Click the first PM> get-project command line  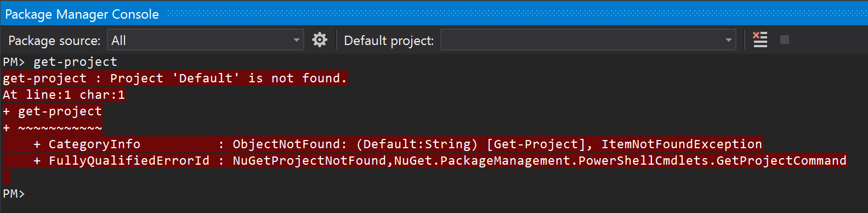60,62
